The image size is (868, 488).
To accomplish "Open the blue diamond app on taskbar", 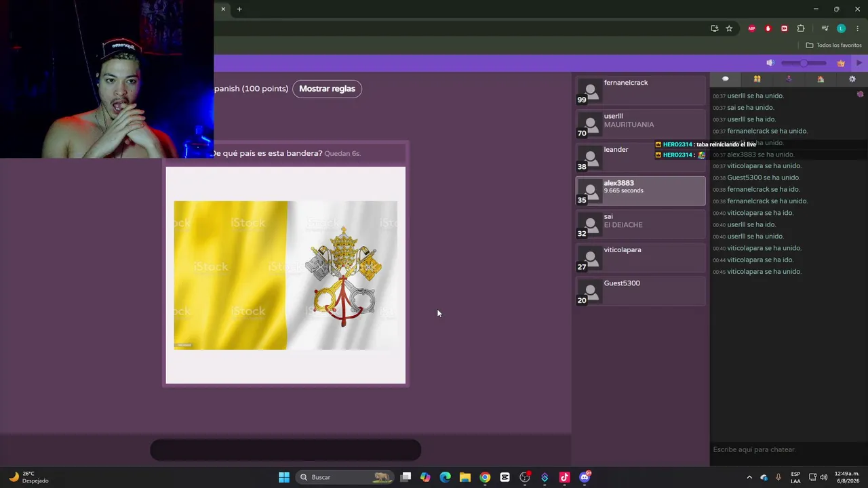I will click(x=545, y=477).
